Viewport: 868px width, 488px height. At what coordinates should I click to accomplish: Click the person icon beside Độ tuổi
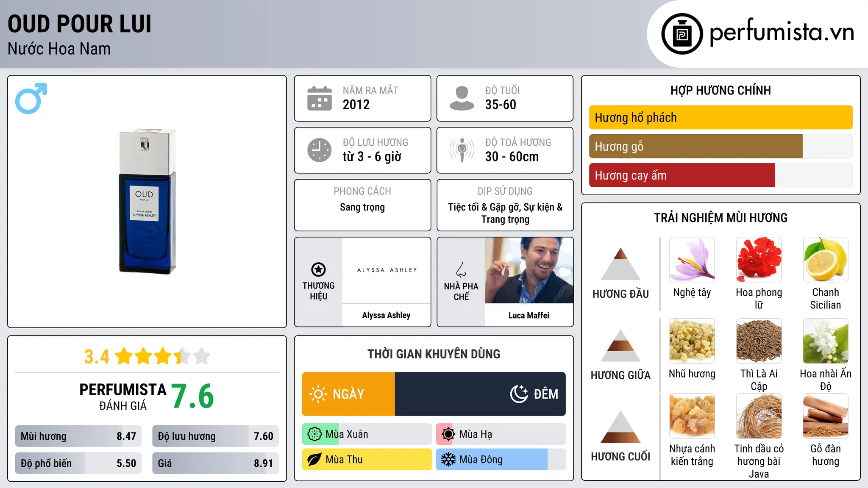point(462,98)
